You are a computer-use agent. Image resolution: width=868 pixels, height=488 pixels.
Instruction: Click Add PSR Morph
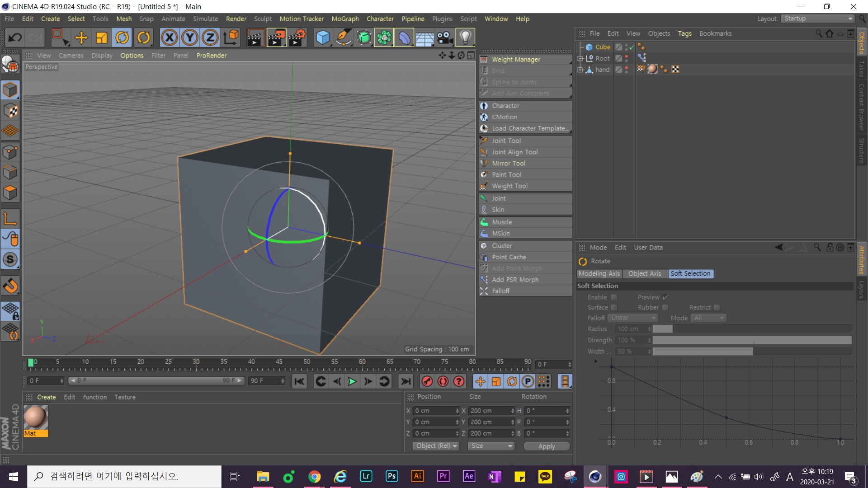(525, 280)
